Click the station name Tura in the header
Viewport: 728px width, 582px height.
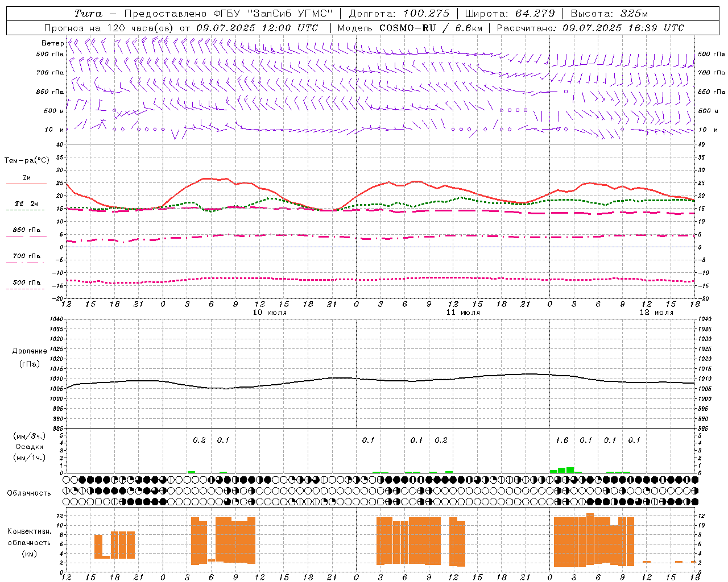88,14
